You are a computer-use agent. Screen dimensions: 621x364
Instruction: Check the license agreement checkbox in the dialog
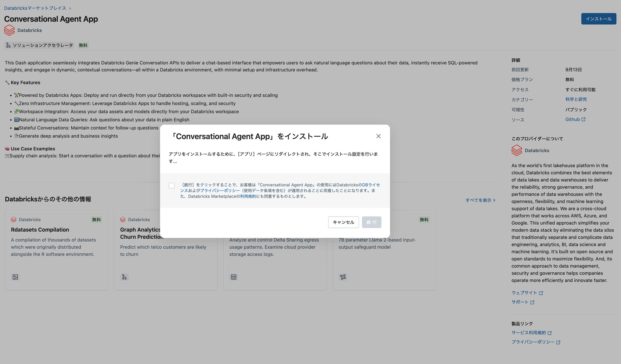(x=172, y=186)
